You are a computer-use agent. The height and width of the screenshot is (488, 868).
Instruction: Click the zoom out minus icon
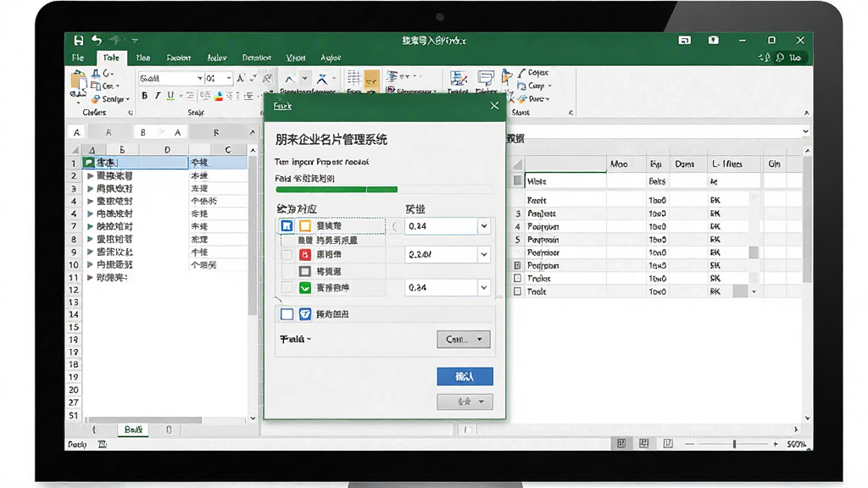pyautogui.click(x=689, y=444)
